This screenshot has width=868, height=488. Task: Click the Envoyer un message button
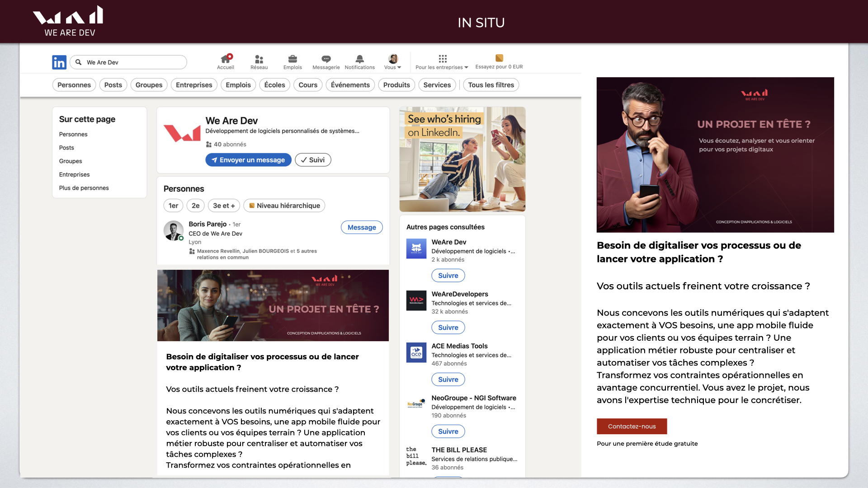tap(248, 160)
